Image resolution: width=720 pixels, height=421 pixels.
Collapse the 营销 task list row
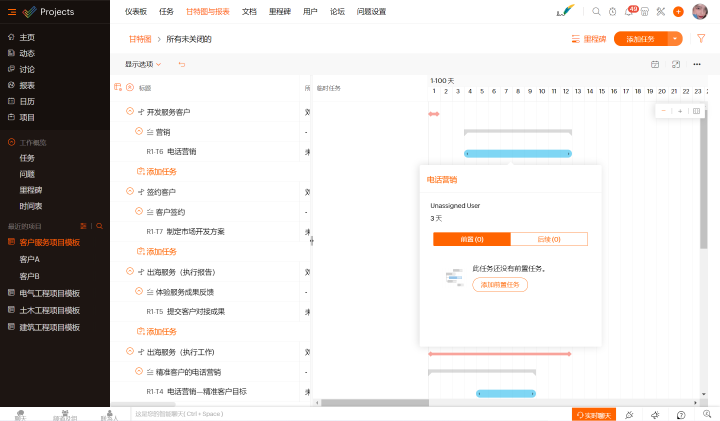(x=139, y=131)
